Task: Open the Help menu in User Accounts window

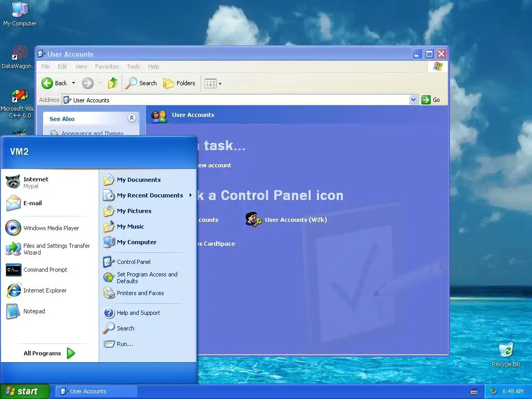Action: pos(153,66)
